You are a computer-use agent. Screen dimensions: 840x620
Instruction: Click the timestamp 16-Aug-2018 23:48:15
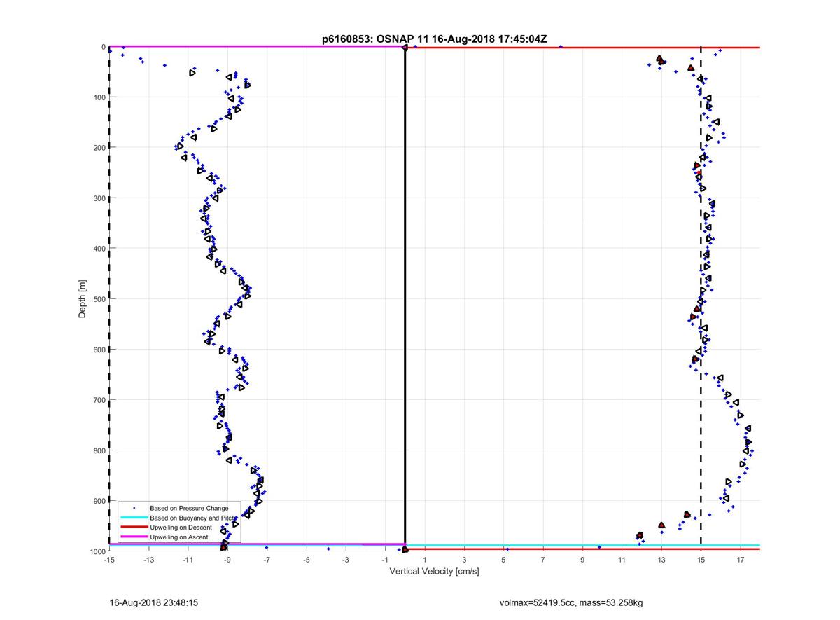[154, 602]
